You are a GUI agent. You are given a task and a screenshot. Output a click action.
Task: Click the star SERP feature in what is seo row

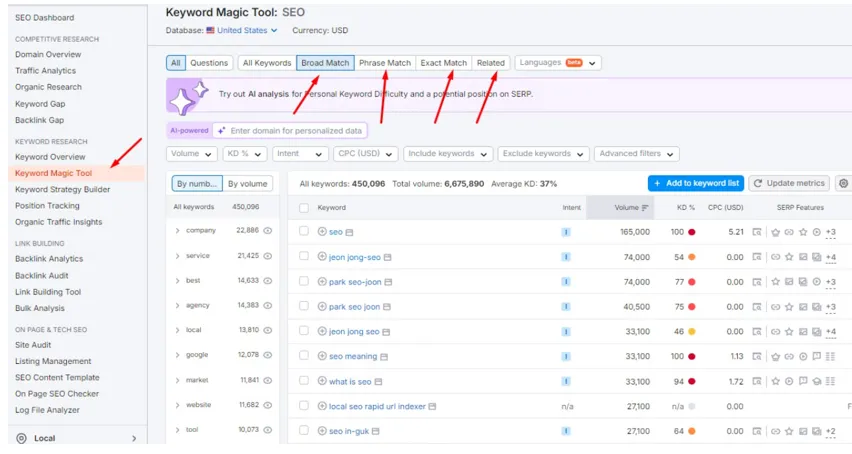point(775,382)
